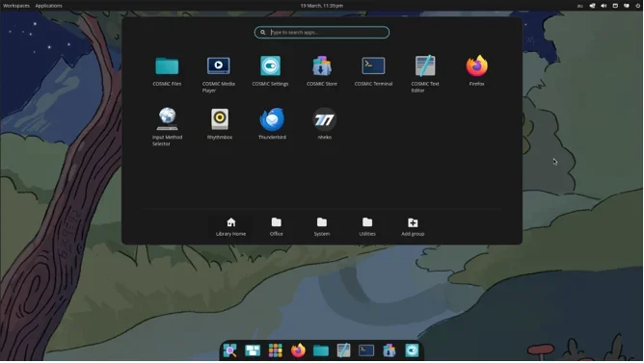The height and width of the screenshot is (363, 644).
Task: Open Applications in the top panel
Action: (x=48, y=6)
